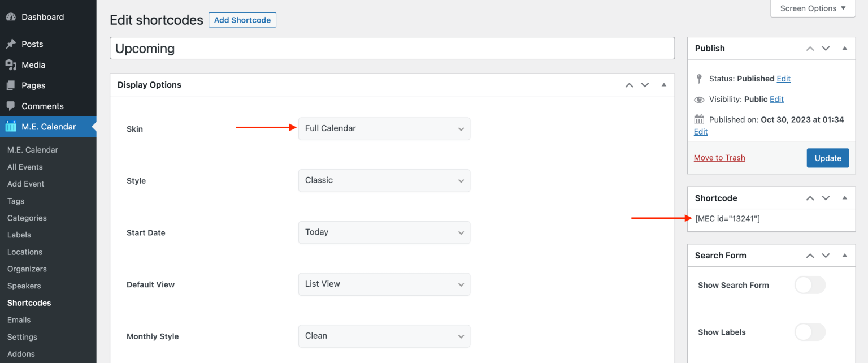The height and width of the screenshot is (363, 868).
Task: Open the Dashboard icon in sidebar
Action: pyautogui.click(x=11, y=17)
